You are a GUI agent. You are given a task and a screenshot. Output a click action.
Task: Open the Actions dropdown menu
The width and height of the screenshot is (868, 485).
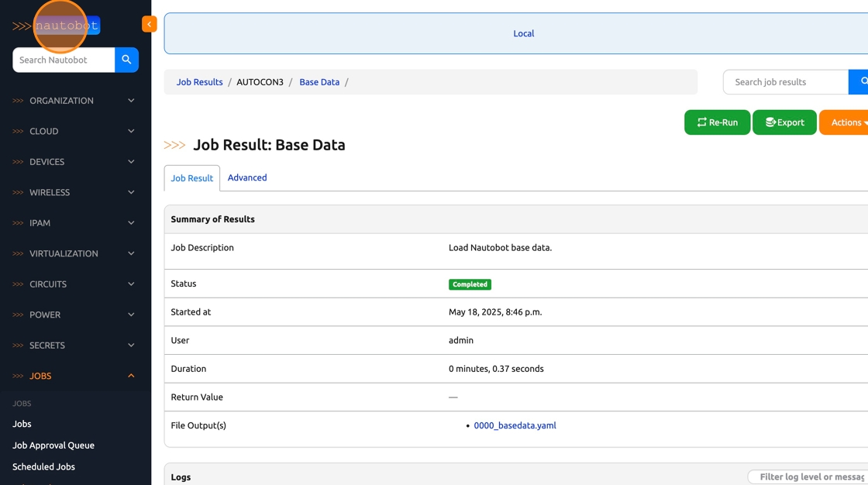(x=846, y=122)
